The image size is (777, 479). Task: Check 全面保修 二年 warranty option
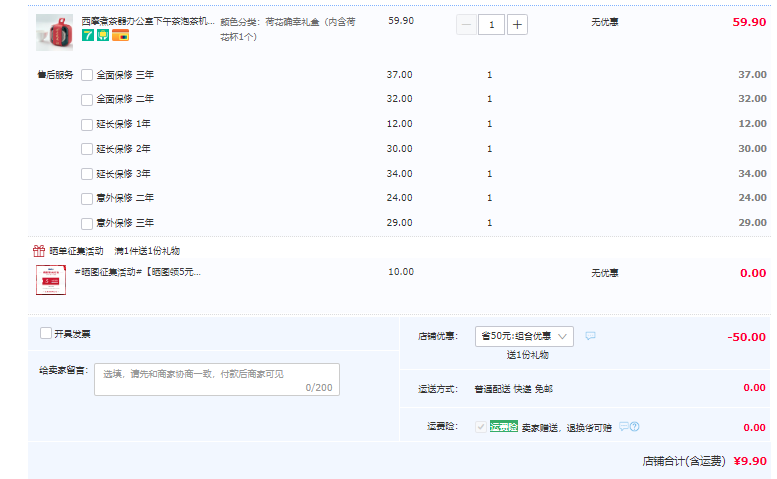coord(87,100)
